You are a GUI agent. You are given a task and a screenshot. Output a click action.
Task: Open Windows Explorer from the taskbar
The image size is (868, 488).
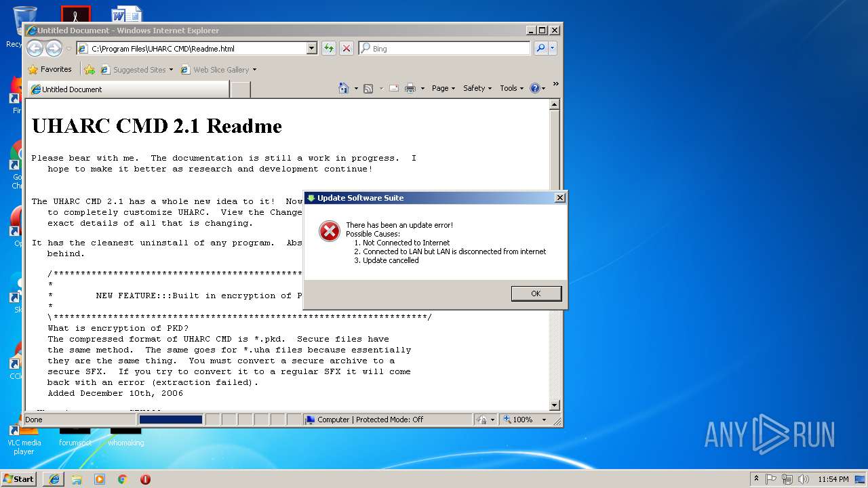(77, 479)
